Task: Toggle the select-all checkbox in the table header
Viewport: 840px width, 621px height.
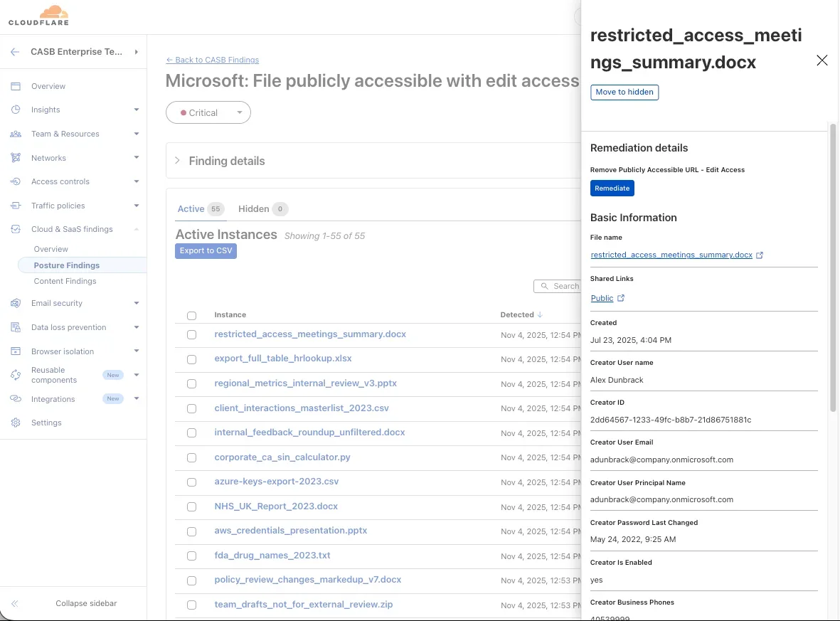Action: click(191, 315)
